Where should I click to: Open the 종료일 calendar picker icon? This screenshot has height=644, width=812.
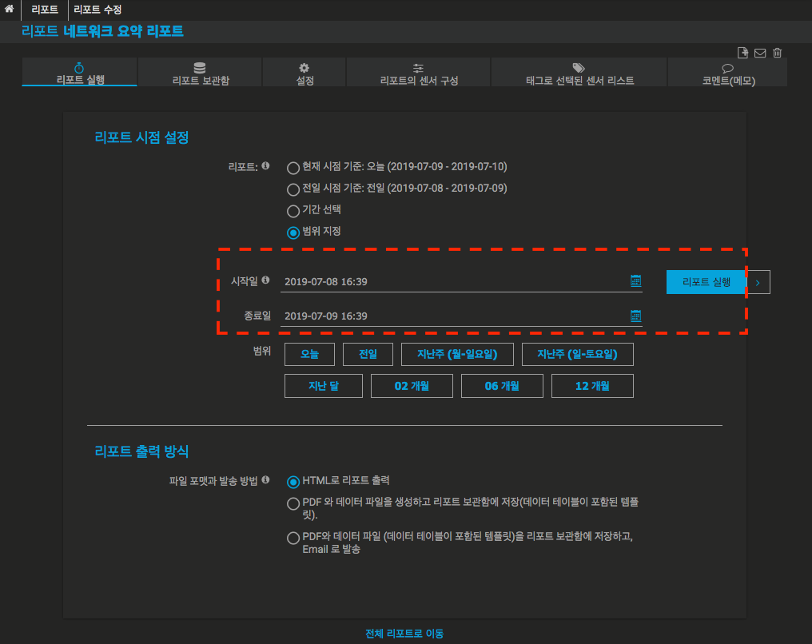pos(635,316)
